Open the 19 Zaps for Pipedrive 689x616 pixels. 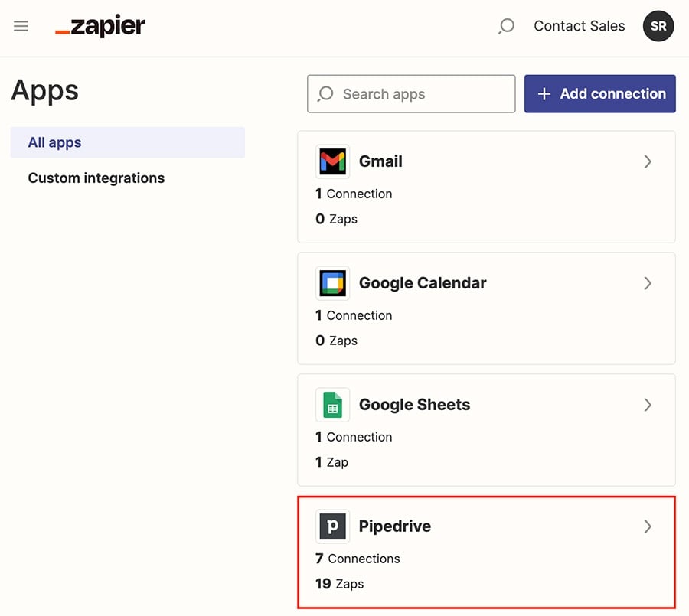(339, 583)
